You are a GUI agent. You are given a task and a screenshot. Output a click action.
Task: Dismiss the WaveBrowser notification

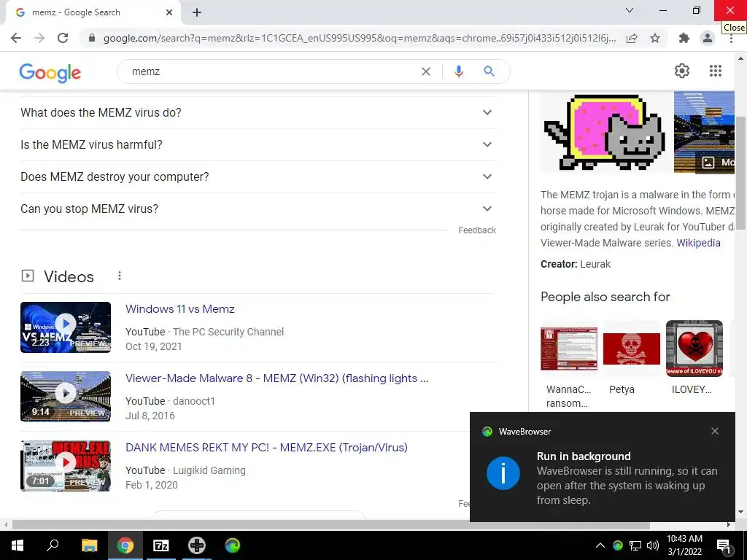tap(715, 431)
